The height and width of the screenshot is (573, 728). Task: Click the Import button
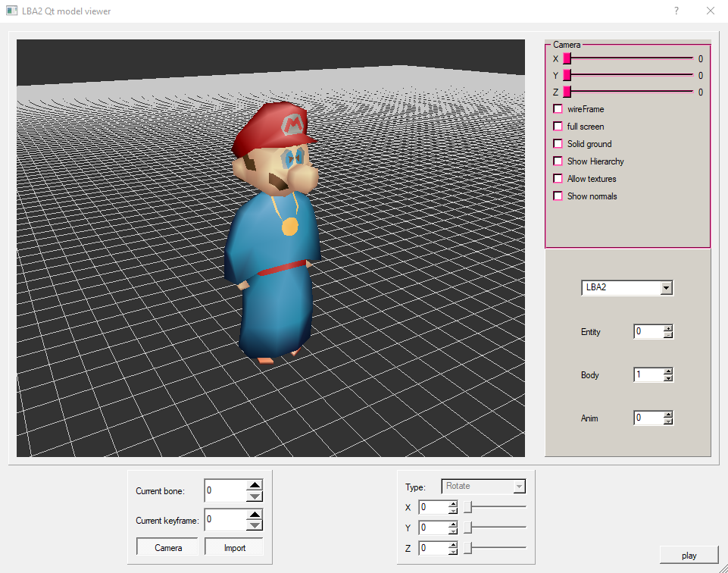pos(235,547)
